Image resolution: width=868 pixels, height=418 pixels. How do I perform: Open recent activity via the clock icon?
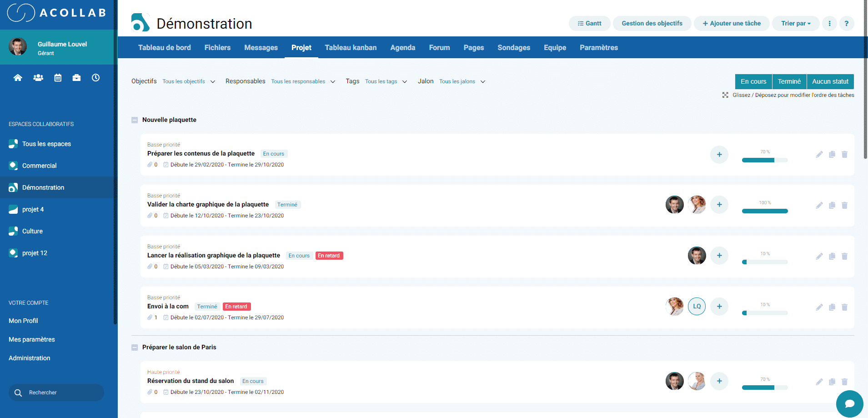(95, 77)
